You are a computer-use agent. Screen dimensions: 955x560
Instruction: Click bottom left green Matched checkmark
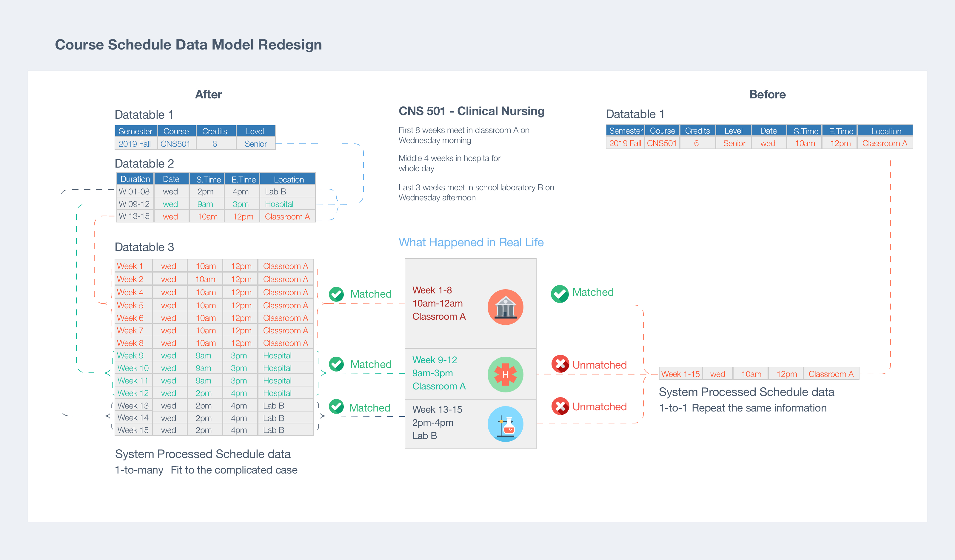pyautogui.click(x=336, y=407)
